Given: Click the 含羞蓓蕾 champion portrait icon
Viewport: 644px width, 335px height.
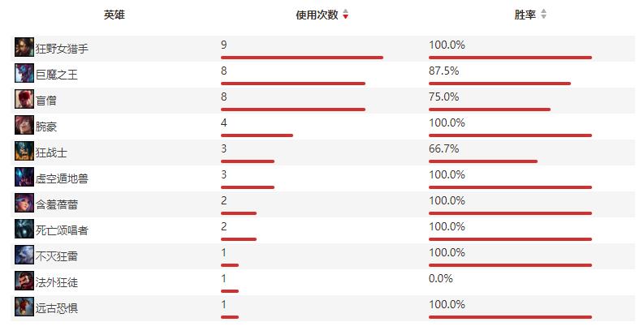Looking at the screenshot, I should point(24,203).
